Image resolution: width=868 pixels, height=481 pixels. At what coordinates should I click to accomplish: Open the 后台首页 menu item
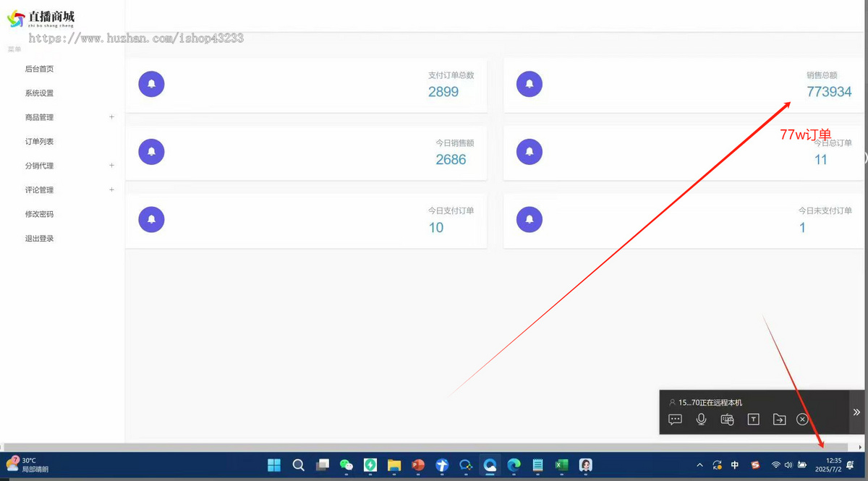click(39, 69)
